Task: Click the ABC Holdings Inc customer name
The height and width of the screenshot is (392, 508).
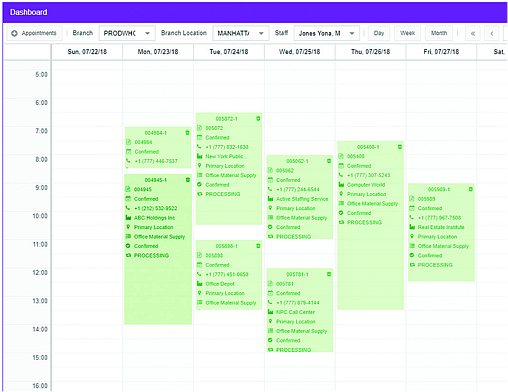Action: point(154,218)
